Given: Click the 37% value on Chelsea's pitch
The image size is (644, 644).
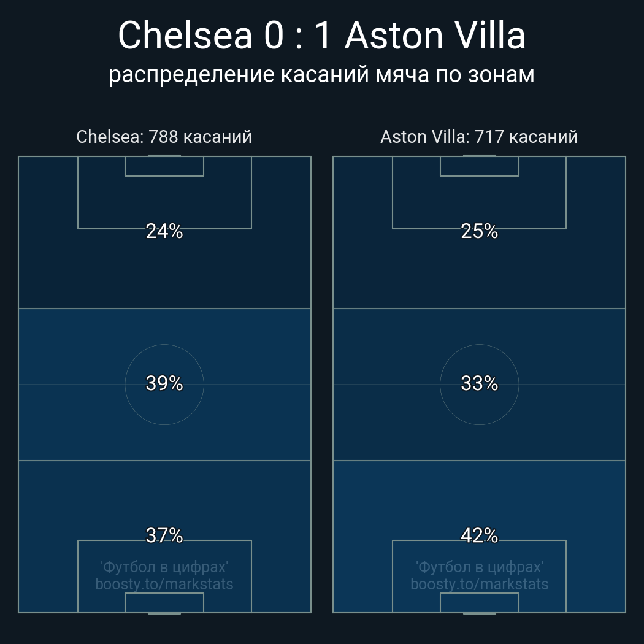Looking at the screenshot, I should tap(164, 535).
